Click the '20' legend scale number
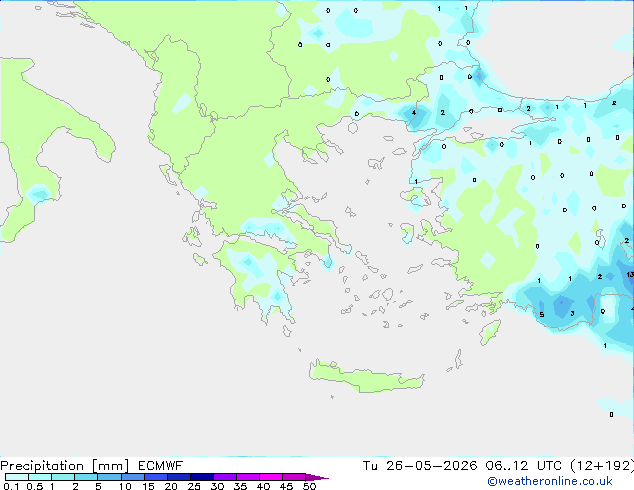Image resolution: width=634 pixels, height=490 pixels. [x=171, y=486]
